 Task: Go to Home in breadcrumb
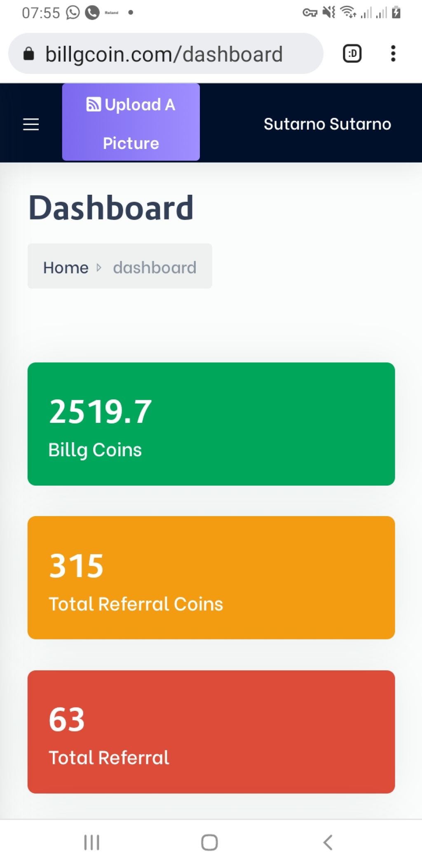pyautogui.click(x=66, y=268)
